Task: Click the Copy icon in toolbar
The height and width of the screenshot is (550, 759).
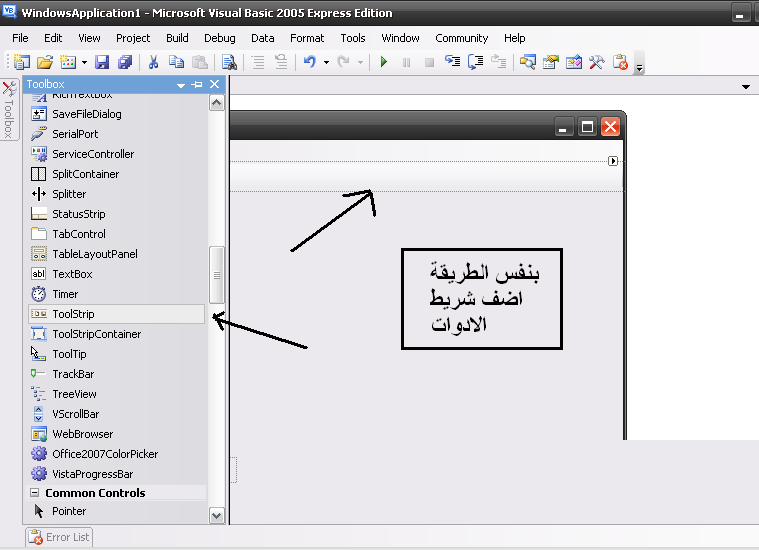Action: (176, 62)
